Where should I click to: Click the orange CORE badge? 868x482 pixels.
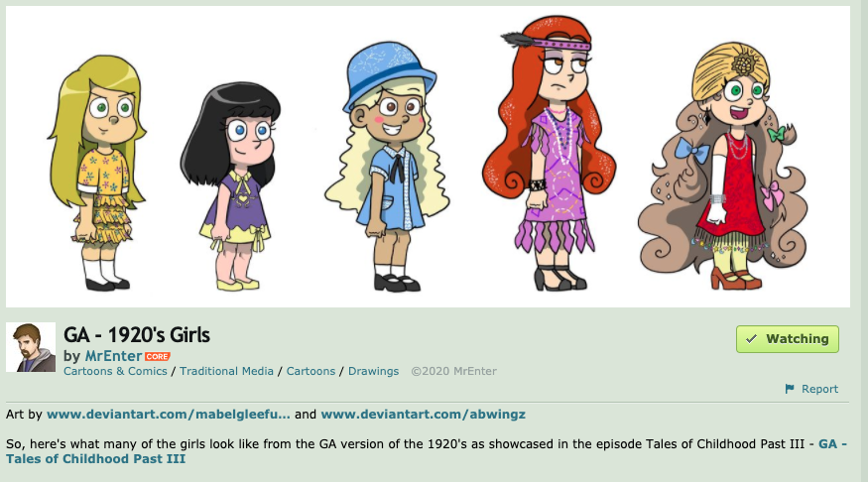pyautogui.click(x=158, y=356)
